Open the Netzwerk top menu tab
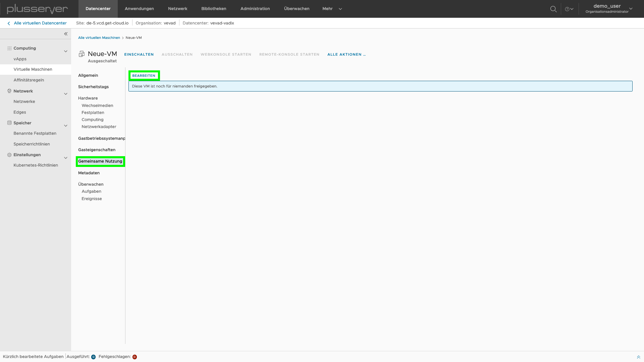 [x=177, y=9]
